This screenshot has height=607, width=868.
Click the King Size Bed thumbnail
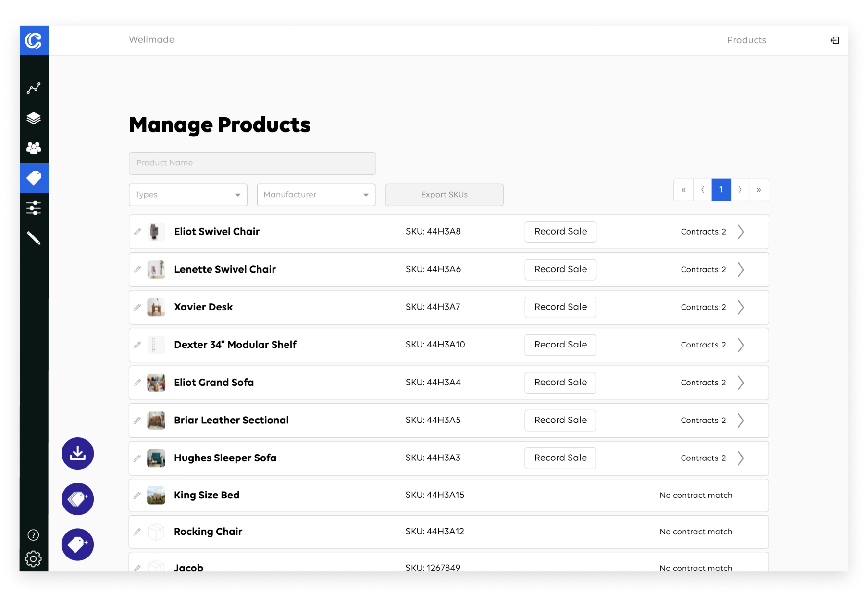pyautogui.click(x=156, y=496)
